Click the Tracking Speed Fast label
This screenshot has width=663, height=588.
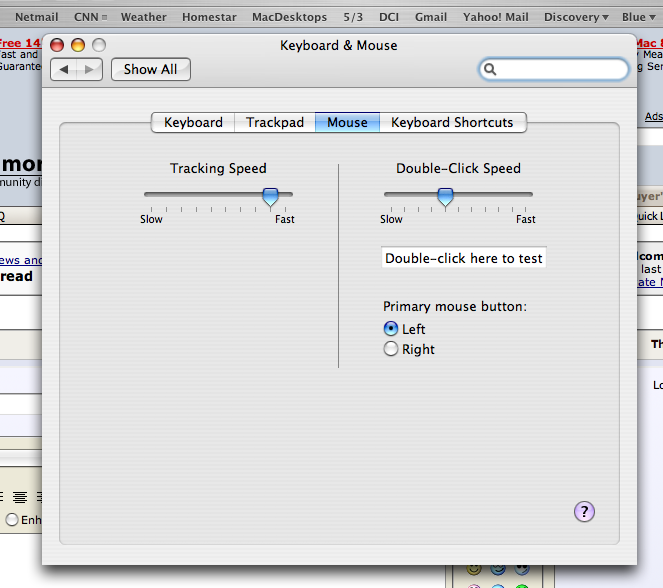[x=285, y=219]
